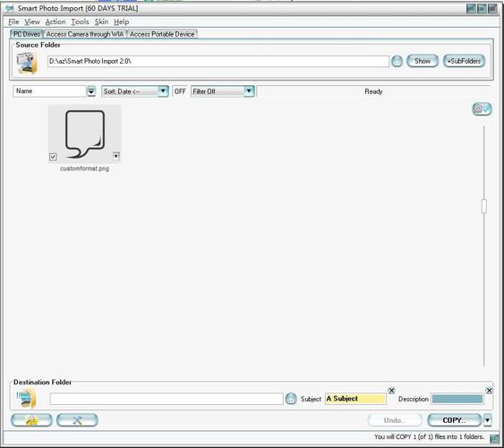Switch to the PC Drives tab

pyautogui.click(x=27, y=34)
